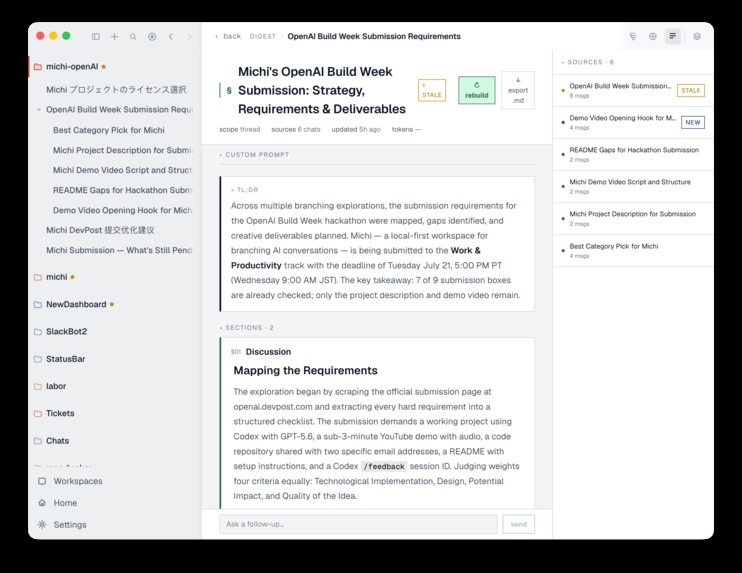Click the 1 STALE badge near title
This screenshot has width=742, height=573.
click(x=432, y=90)
